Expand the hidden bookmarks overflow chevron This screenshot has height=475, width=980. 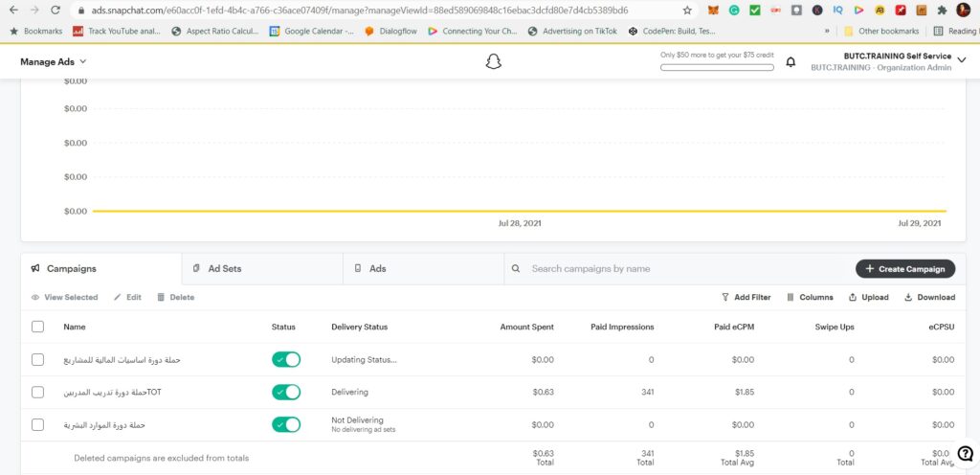[x=827, y=31]
